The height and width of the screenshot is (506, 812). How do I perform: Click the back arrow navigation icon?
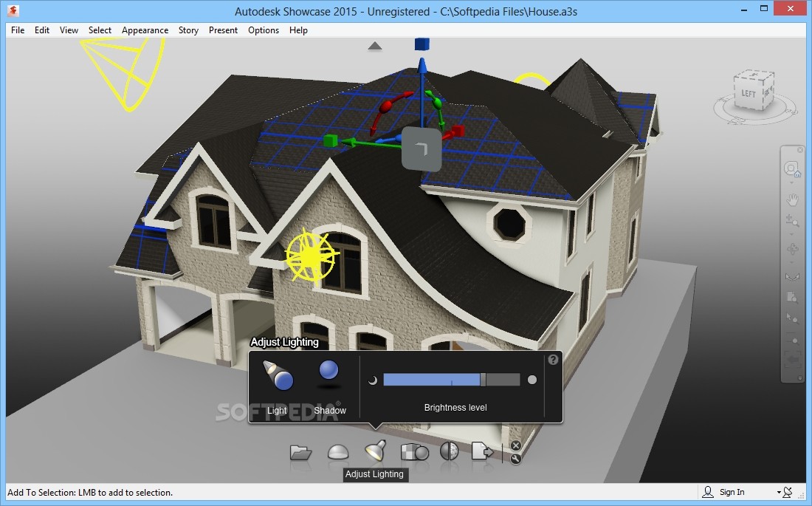(792, 359)
